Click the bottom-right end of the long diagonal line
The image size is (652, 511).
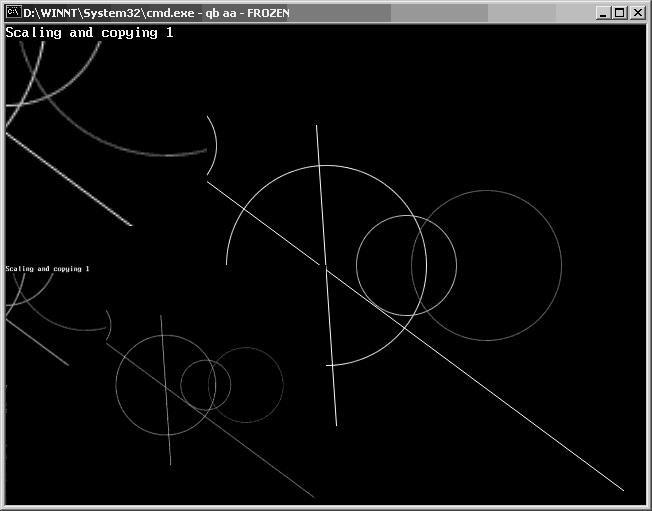tap(622, 490)
